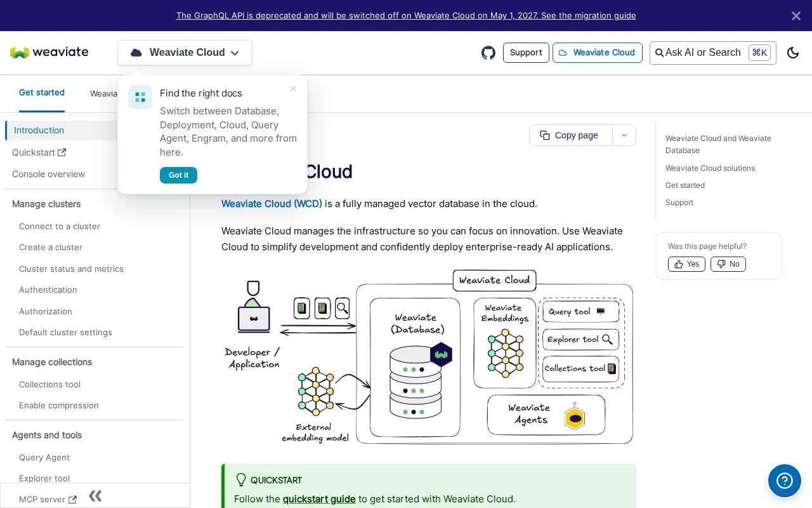Close the 'Find the right docs' popup
The image size is (812, 508).
click(293, 89)
